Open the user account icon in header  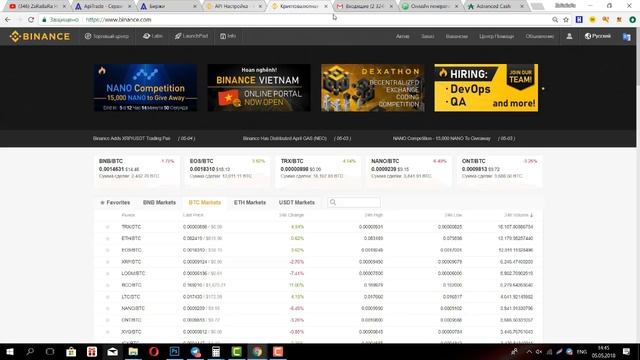569,36
